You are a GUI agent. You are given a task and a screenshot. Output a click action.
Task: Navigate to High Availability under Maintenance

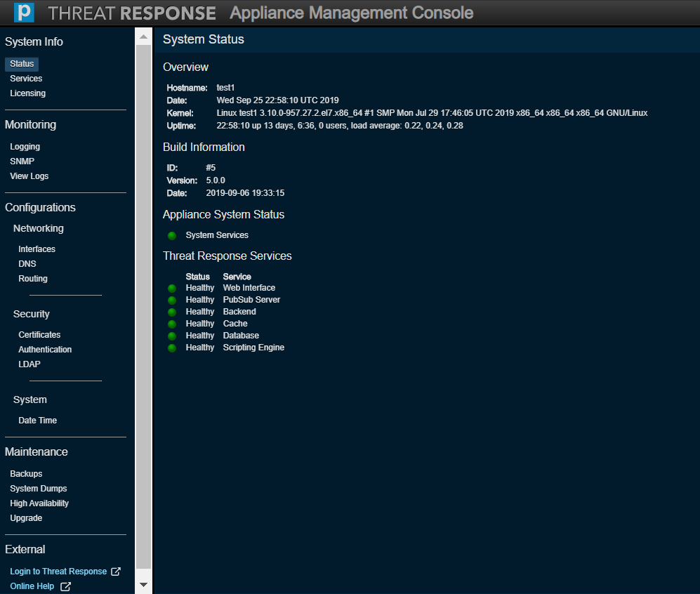pyautogui.click(x=39, y=503)
